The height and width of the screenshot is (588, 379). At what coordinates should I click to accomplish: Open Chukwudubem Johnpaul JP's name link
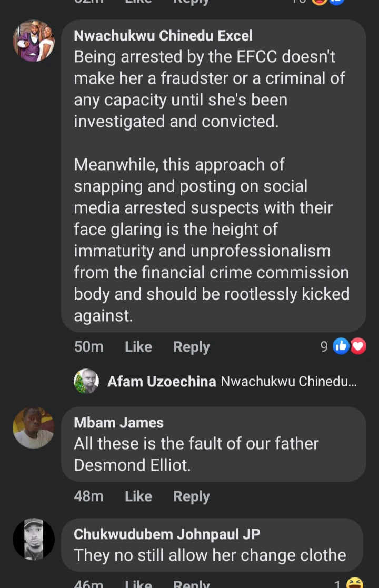point(167,534)
